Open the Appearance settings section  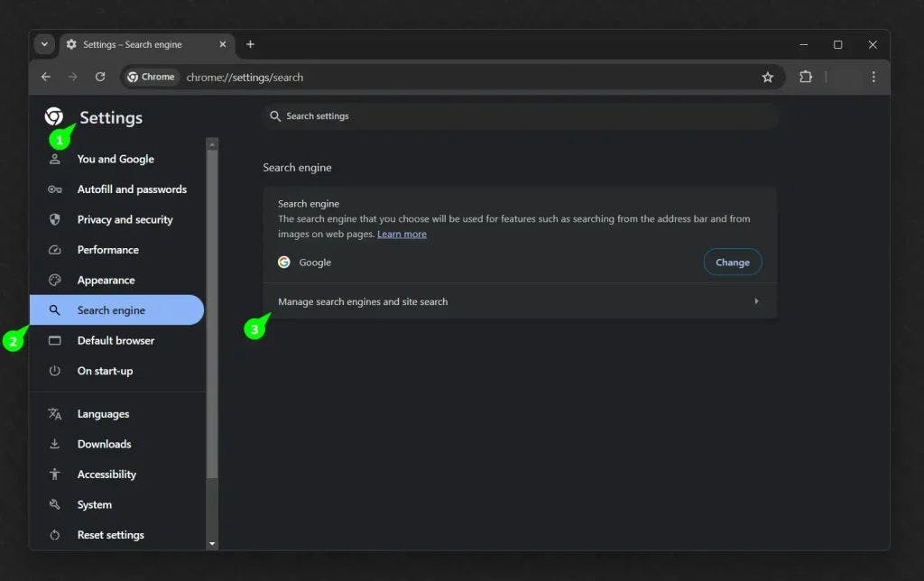tap(106, 280)
